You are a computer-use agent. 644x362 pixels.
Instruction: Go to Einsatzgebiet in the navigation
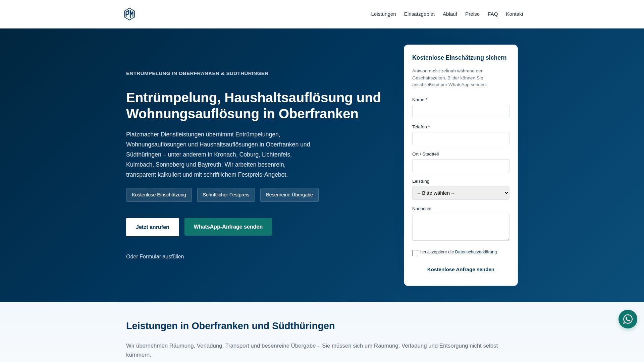(x=419, y=14)
